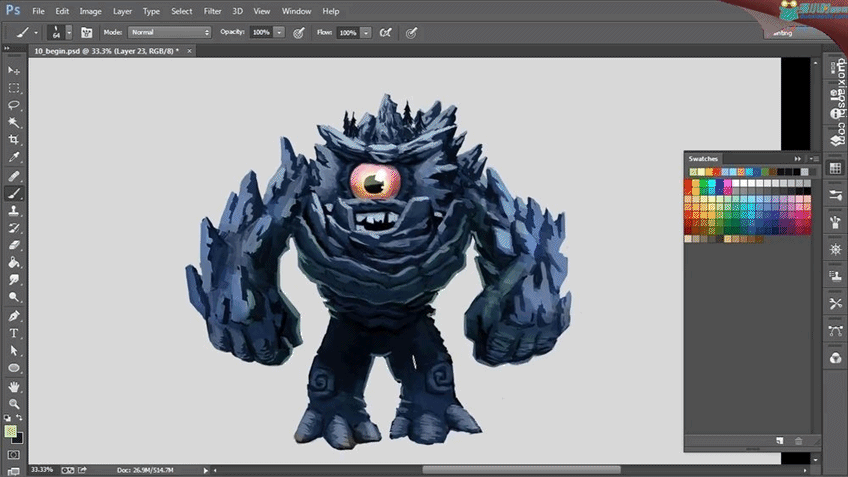Open the blending Mode dropdown
848x477 pixels.
[x=169, y=32]
